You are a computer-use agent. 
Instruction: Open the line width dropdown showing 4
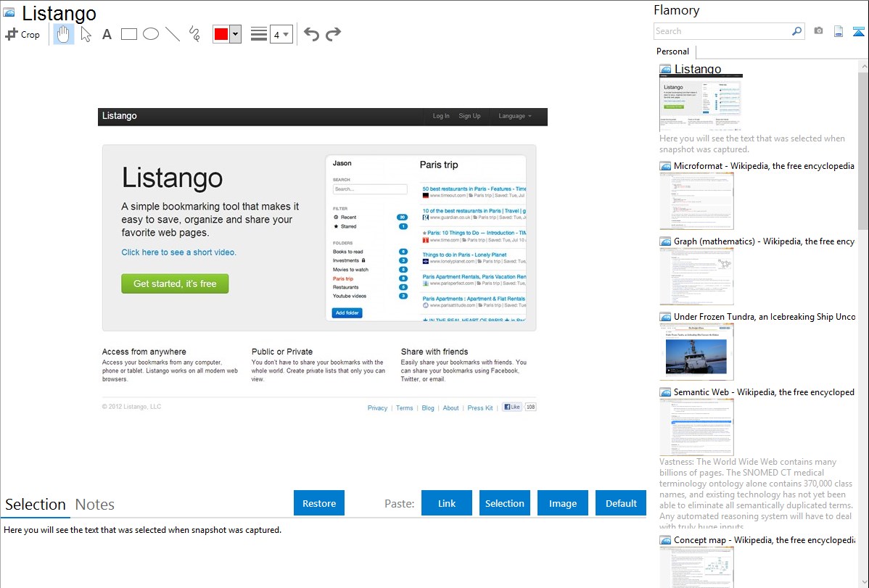(281, 34)
